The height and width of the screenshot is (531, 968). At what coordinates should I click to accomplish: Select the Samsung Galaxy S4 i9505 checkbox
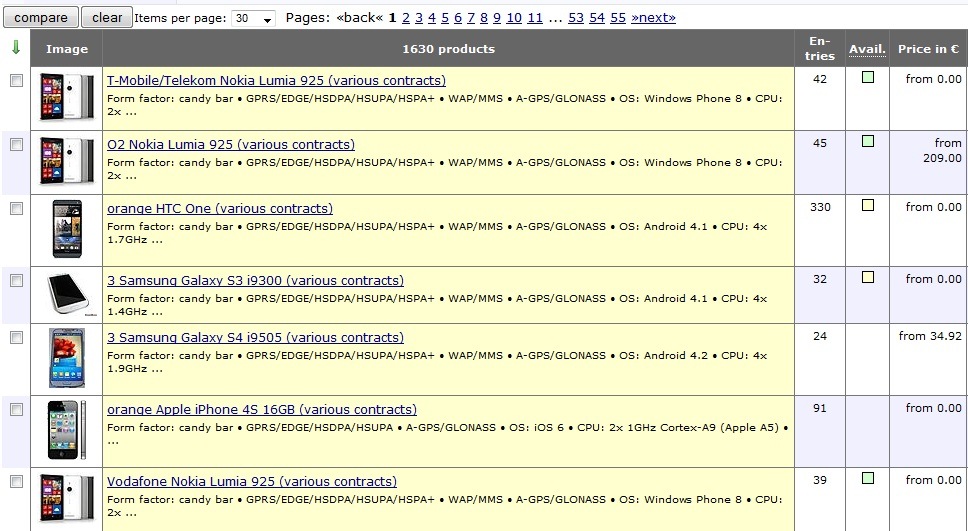pos(17,338)
